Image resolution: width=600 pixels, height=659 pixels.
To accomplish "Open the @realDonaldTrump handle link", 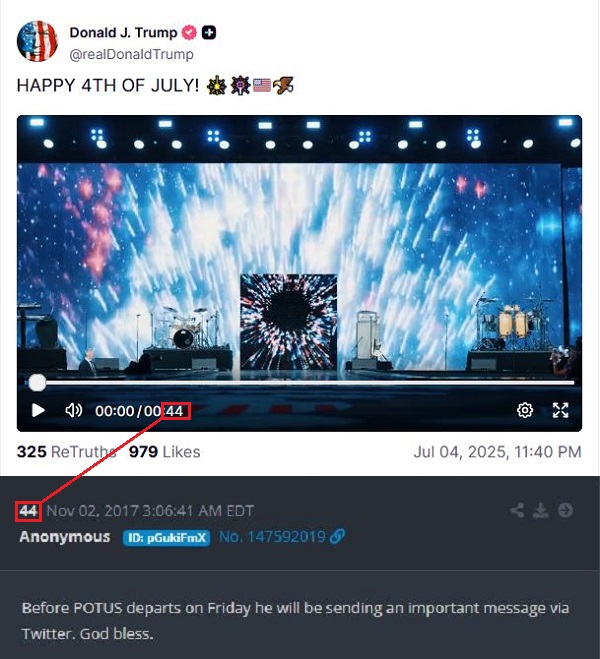I will point(132,54).
